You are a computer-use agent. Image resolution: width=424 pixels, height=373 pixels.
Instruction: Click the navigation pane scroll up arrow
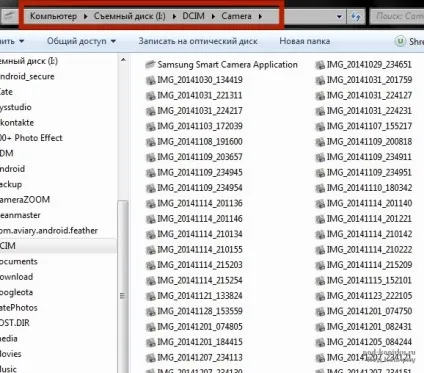coord(123,60)
